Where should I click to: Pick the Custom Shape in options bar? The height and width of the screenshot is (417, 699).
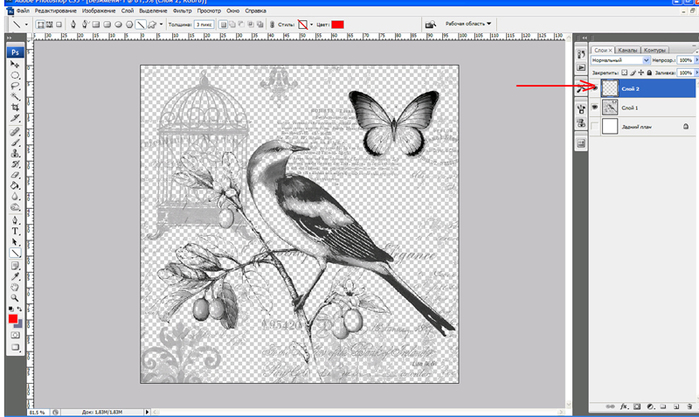(152, 25)
